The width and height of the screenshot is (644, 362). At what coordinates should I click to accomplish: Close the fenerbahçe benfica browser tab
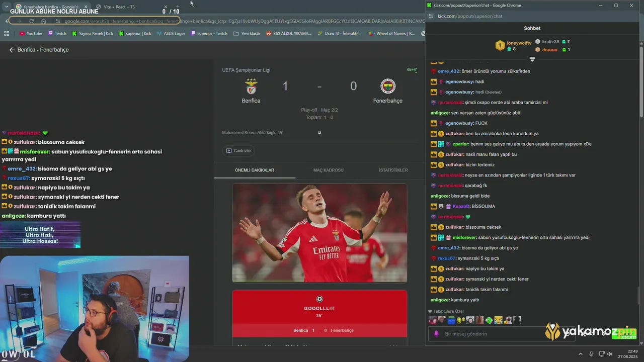coord(86,7)
